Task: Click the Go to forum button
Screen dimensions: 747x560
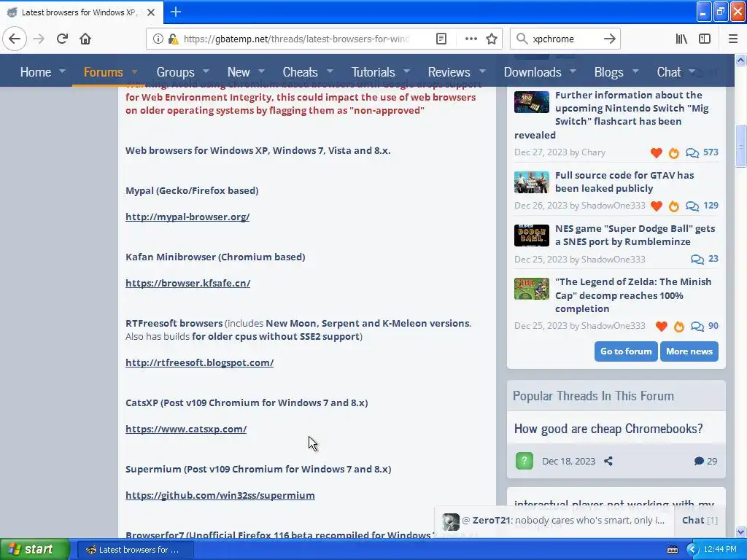Action: click(x=625, y=351)
